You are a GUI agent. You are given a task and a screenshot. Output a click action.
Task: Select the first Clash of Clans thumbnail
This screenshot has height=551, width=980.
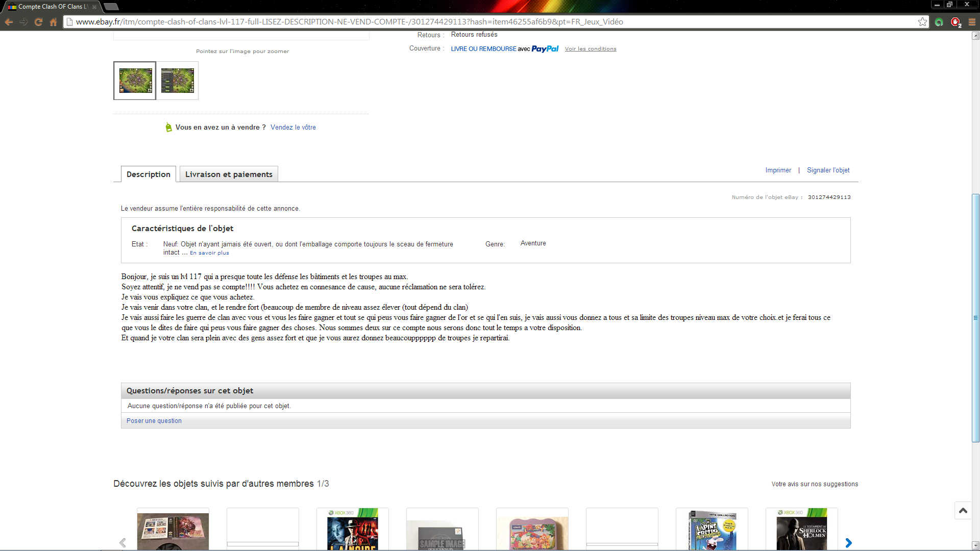(x=134, y=80)
